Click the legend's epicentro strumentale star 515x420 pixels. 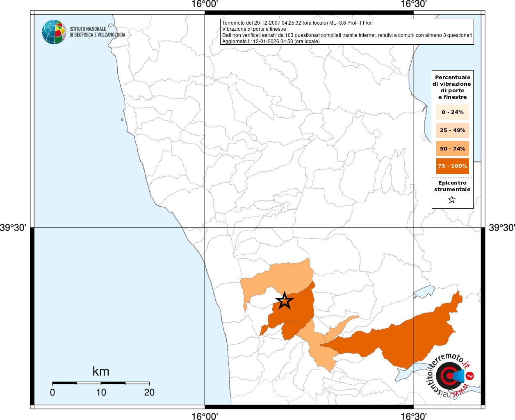point(452,200)
